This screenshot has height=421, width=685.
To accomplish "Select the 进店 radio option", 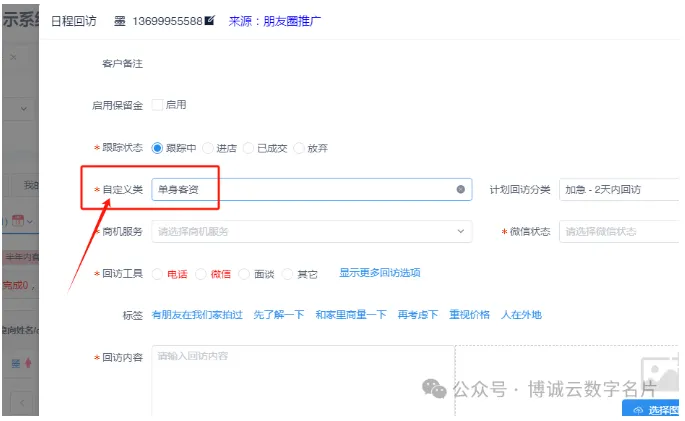I will [x=207, y=148].
